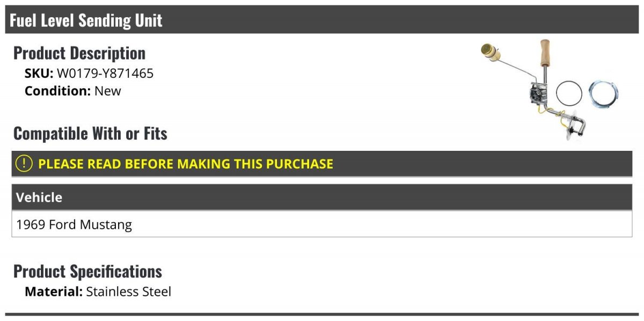Viewport: 644px width, 321px height.
Task: Click the Stainless Steel material value
Action: [x=129, y=292]
